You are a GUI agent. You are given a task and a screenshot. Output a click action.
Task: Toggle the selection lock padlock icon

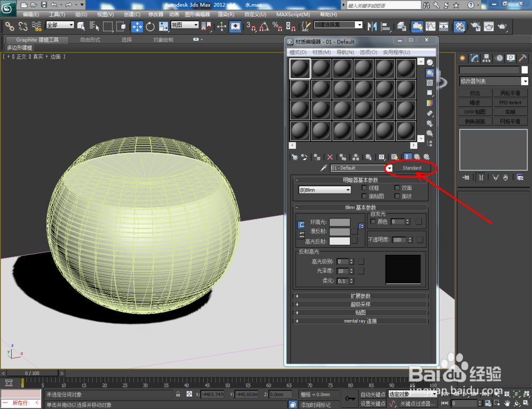(178, 394)
